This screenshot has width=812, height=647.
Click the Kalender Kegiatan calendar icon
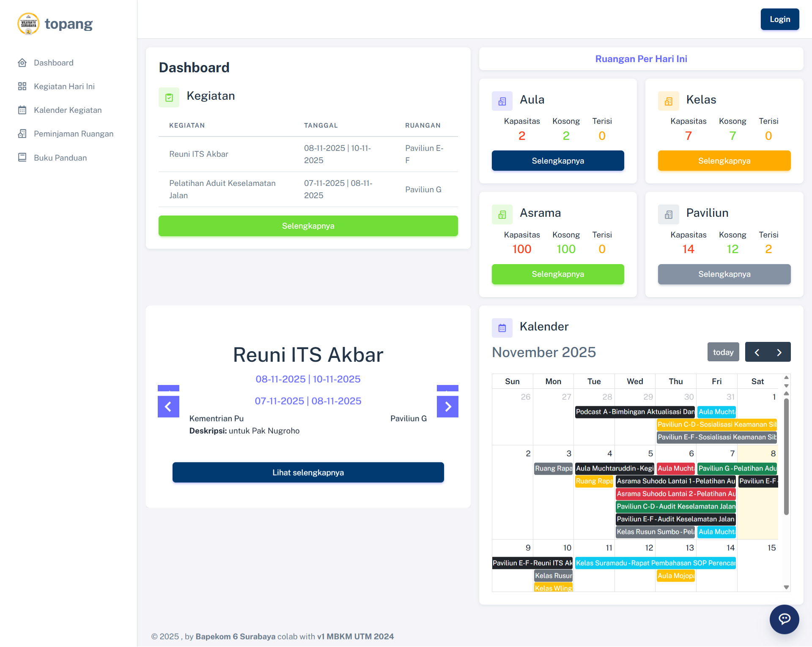(x=22, y=110)
